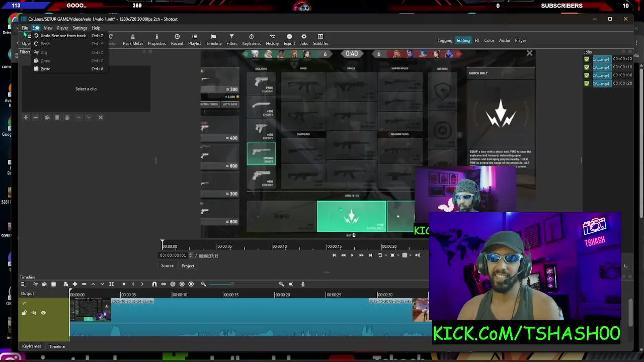Uncheck the job lasting 00:00:12
644x362 pixels.
point(587,59)
